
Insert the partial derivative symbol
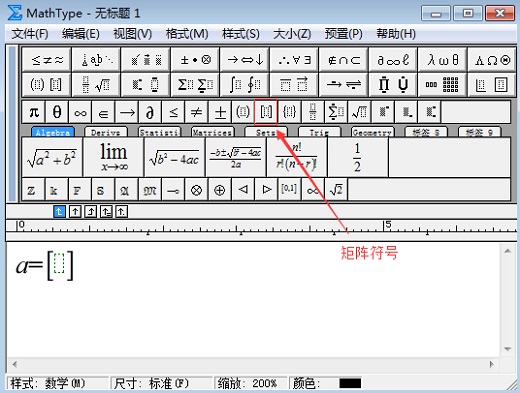(150, 112)
